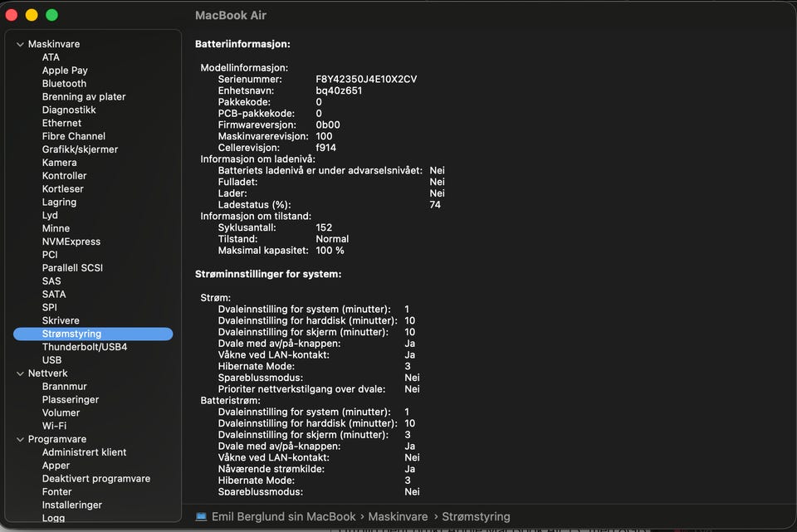Click Maksimal kapasitet value 100 %
This screenshot has height=532, width=797.
click(x=330, y=251)
